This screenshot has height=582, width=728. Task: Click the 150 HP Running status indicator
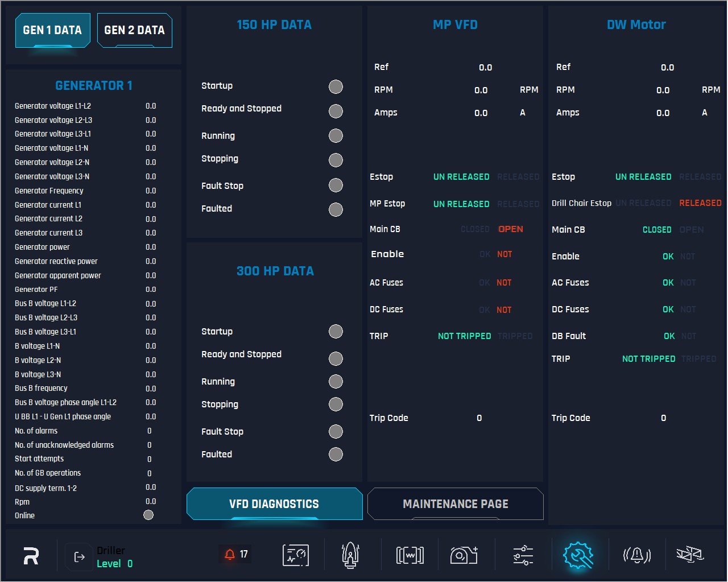(x=336, y=136)
